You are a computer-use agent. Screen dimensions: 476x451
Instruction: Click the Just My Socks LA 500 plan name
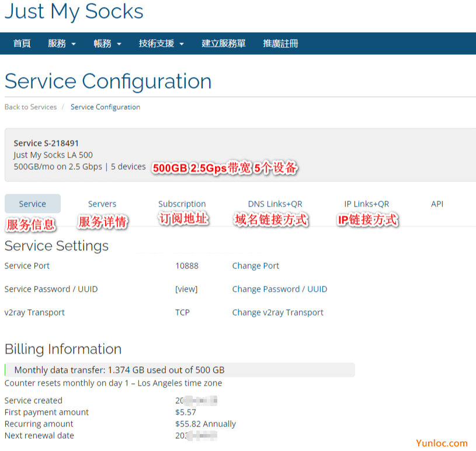point(53,155)
